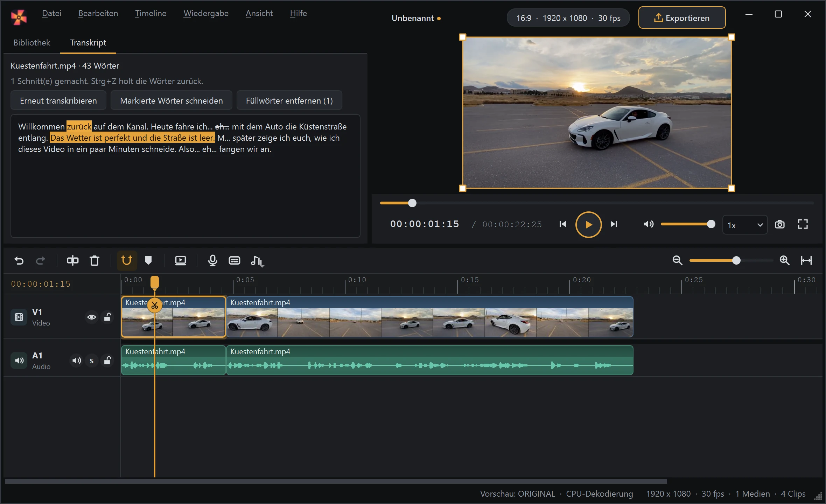Toggle magnetic snapping in timeline toolbar

(x=127, y=260)
